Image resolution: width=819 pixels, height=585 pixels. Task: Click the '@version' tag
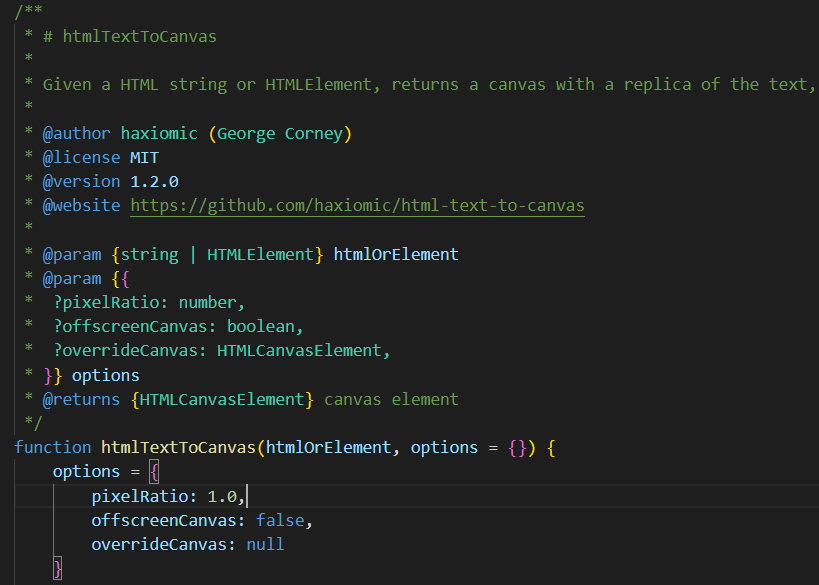pos(81,182)
